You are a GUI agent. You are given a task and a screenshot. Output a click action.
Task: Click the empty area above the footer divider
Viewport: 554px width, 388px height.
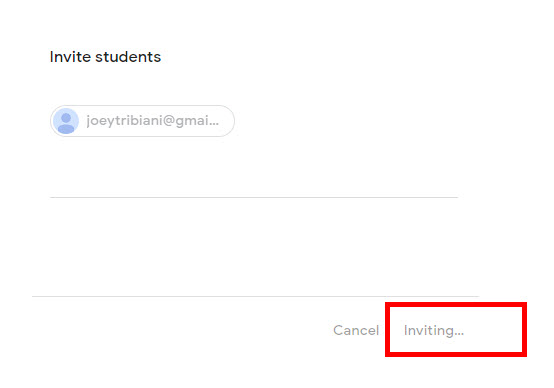click(x=254, y=247)
